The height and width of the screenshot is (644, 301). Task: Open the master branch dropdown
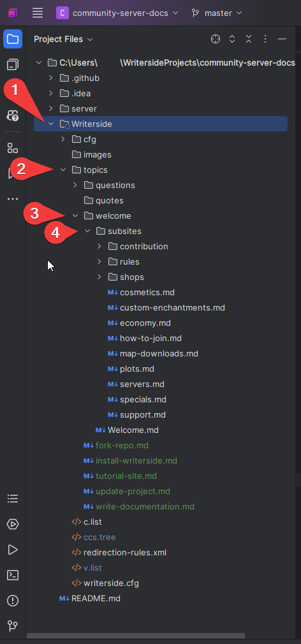(216, 13)
